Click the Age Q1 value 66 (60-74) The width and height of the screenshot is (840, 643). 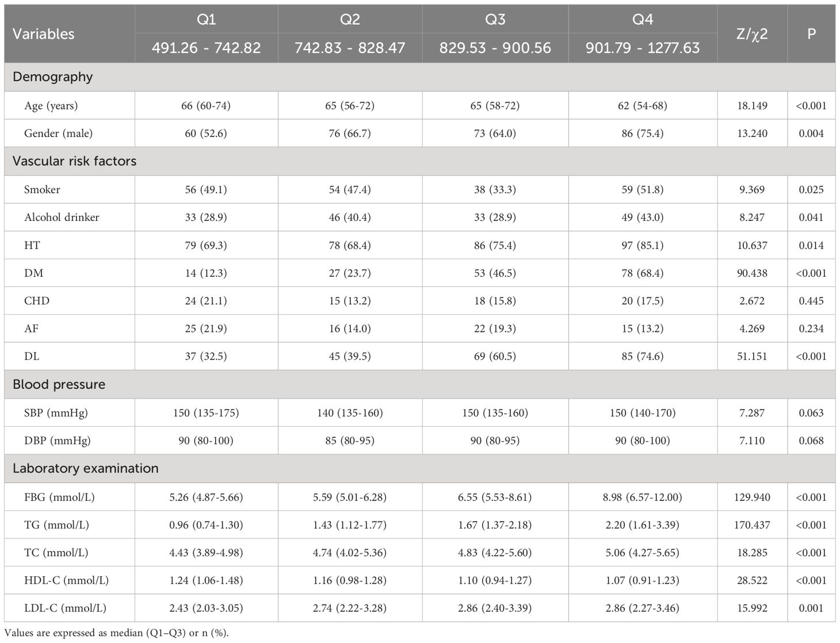tap(206, 106)
